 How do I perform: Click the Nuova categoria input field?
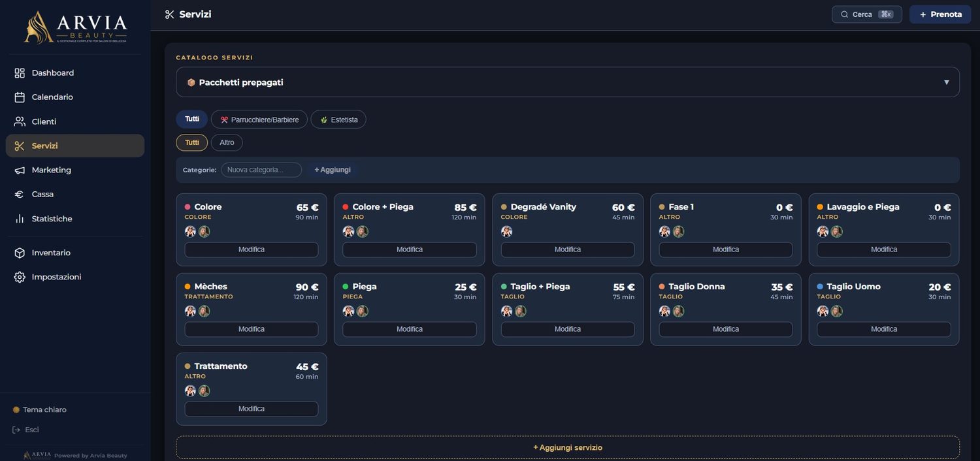[x=261, y=170]
